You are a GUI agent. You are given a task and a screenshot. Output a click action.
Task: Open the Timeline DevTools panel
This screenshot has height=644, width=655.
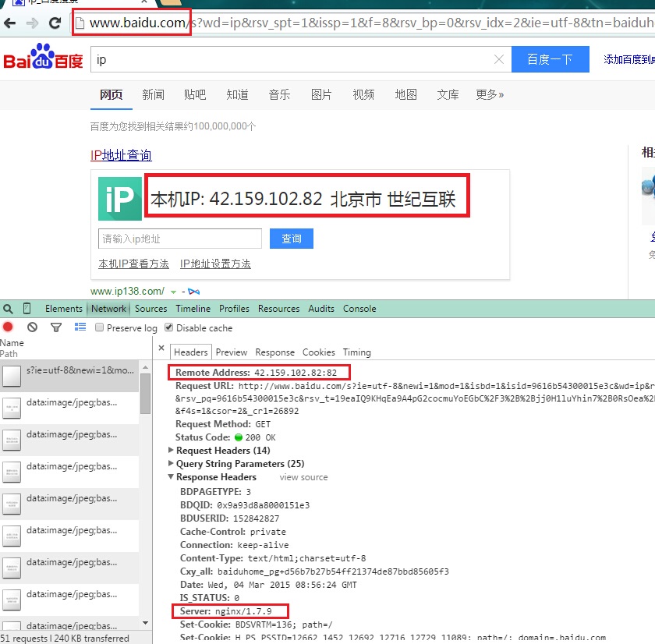pyautogui.click(x=193, y=309)
